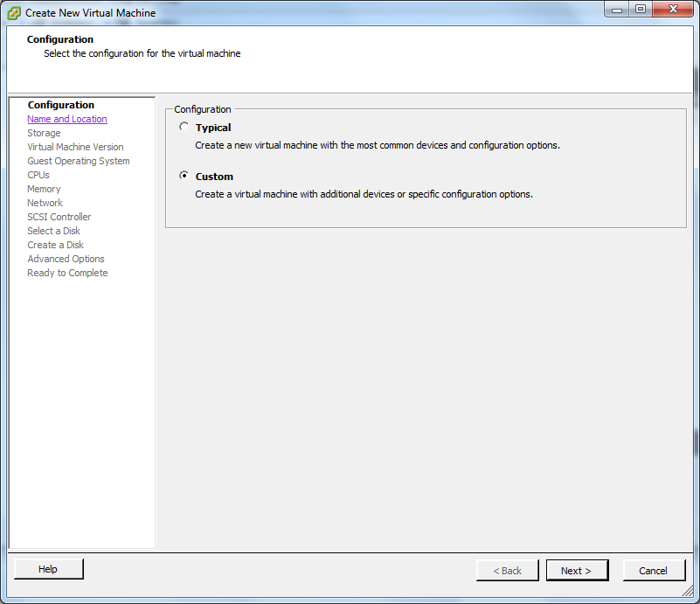Click the Custom option description text
700x604 pixels.
pyautogui.click(x=364, y=194)
